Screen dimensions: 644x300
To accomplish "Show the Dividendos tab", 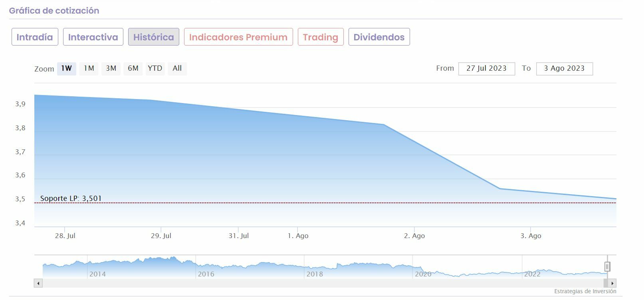I will pyautogui.click(x=379, y=37).
